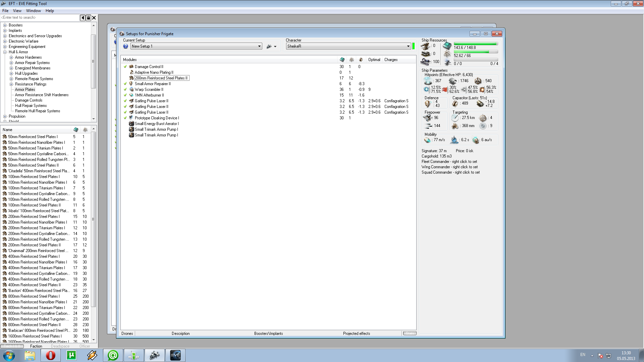Image resolution: width=644 pixels, height=362 pixels.
Task: Expand the Remote Repair Systems node
Action: point(11,79)
